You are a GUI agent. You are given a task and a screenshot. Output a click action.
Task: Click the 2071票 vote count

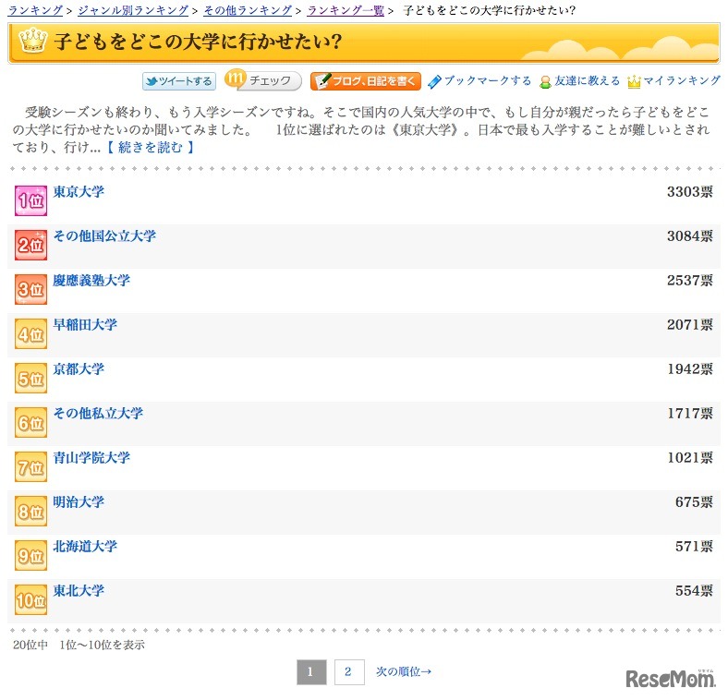[690, 324]
